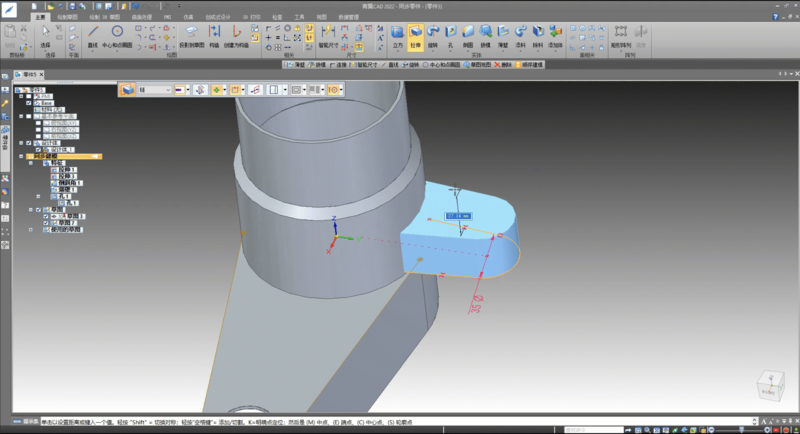The height and width of the screenshot is (434, 800).
Task: Click 薄壁 button on the shortcut bar
Action: point(295,65)
